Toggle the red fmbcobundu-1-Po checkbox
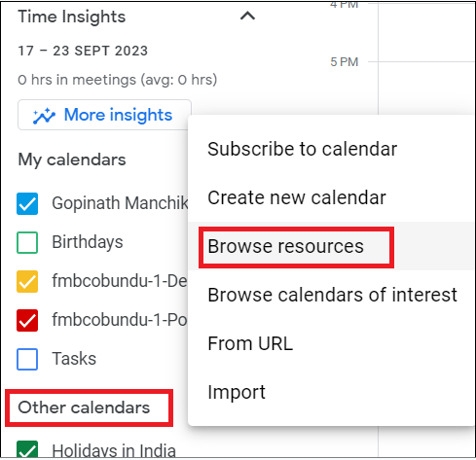The image size is (476, 460). (27, 320)
